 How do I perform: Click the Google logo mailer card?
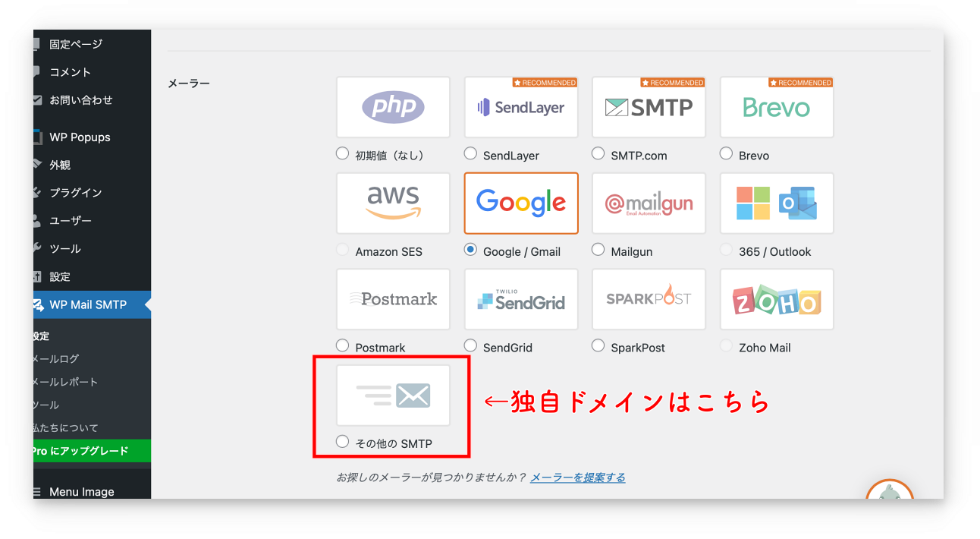[x=521, y=203]
